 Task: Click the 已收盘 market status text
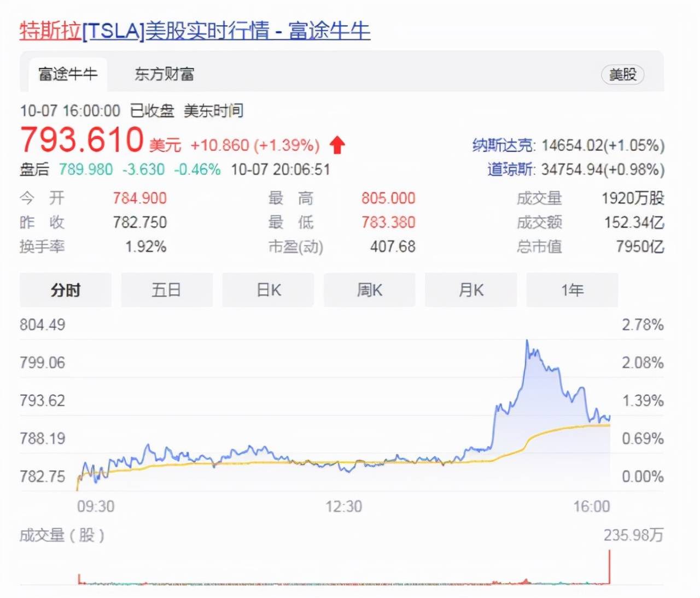coord(152,111)
